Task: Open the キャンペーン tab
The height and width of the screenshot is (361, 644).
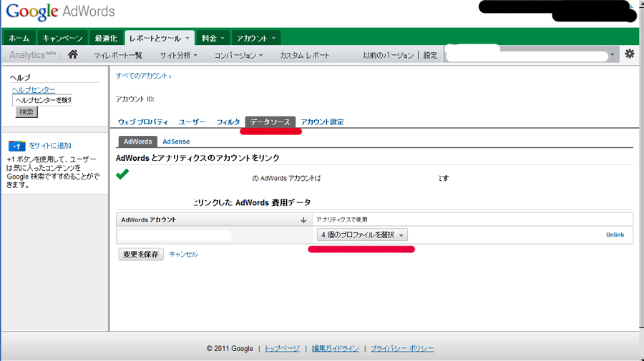Action: pos(62,38)
